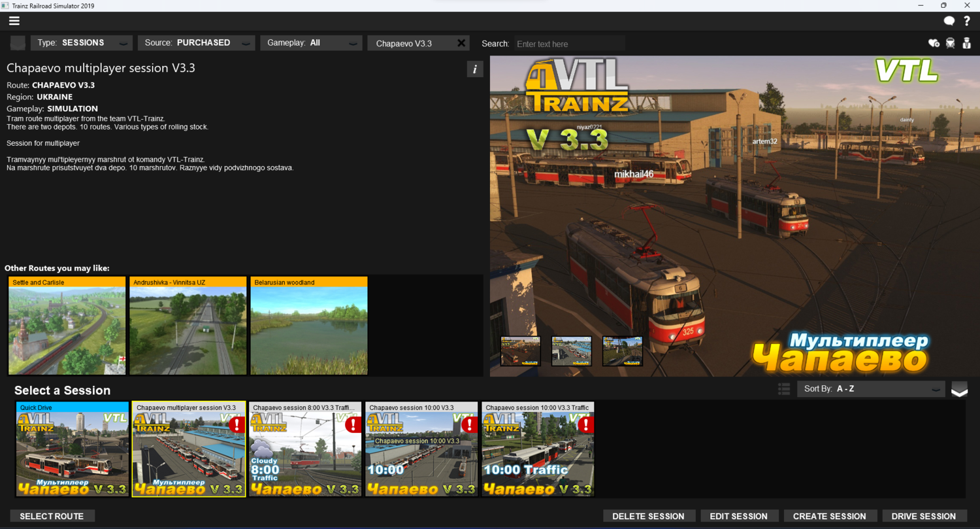Clear the Chapaevo V3.3 route filter X
Screen dimensions: 980x529
tap(461, 43)
